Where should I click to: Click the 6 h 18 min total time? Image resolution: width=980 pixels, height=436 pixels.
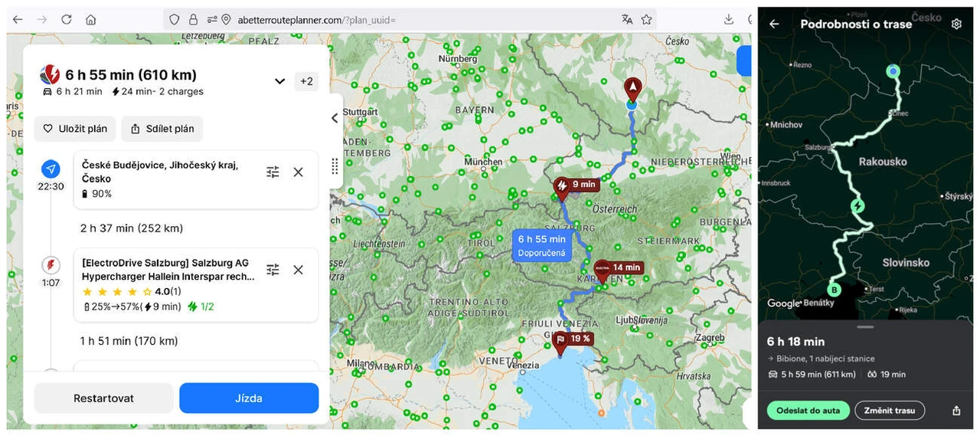pos(795,342)
